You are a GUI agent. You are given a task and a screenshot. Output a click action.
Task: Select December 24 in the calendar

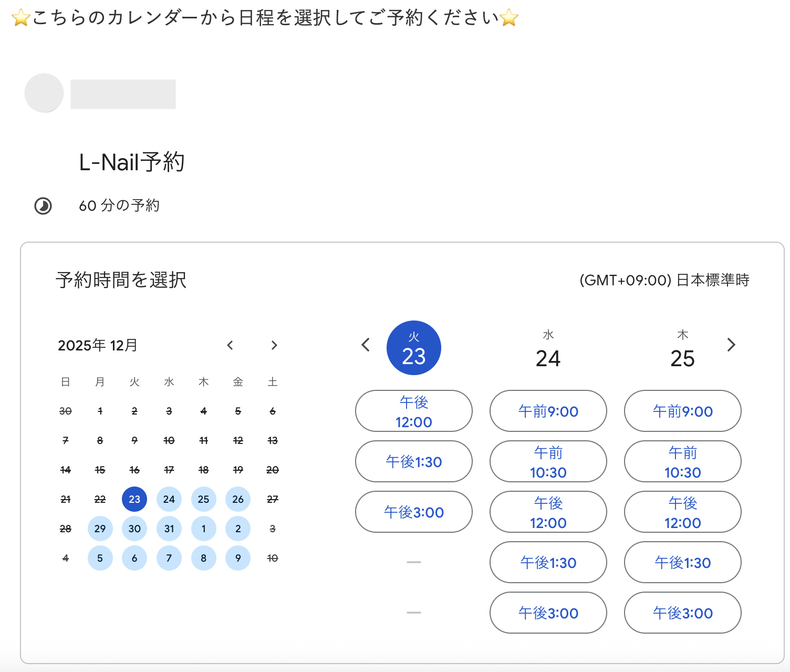tap(169, 499)
